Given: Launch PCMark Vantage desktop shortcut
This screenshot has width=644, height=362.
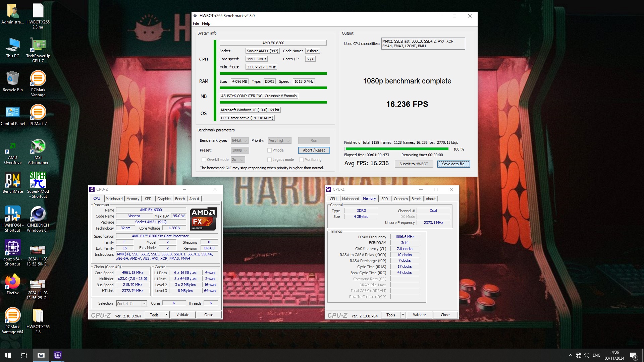Looking at the screenshot, I should pyautogui.click(x=38, y=84).
